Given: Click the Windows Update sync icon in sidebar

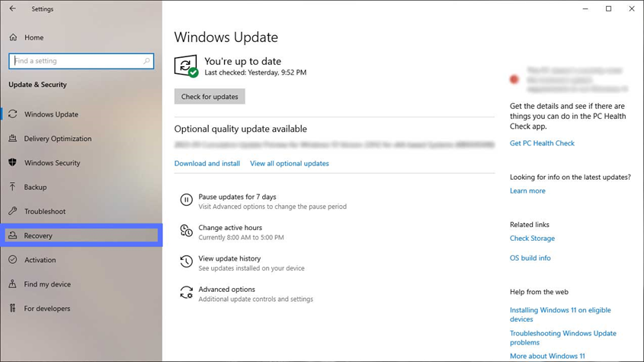Looking at the screenshot, I should (x=13, y=114).
